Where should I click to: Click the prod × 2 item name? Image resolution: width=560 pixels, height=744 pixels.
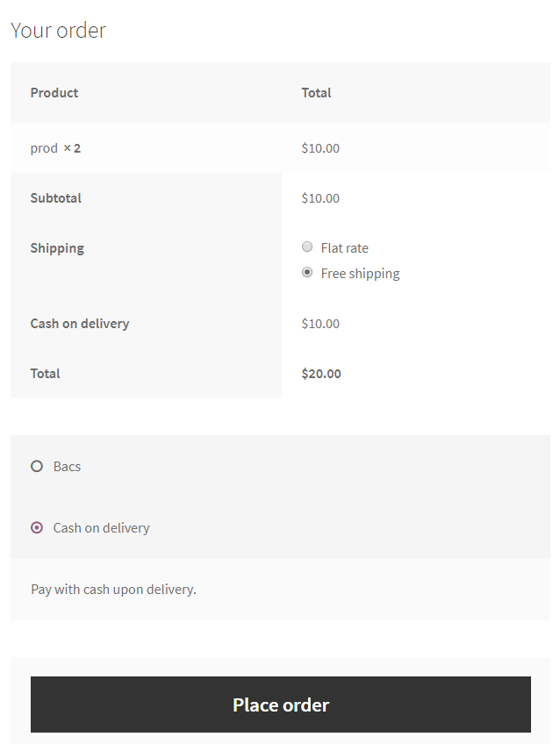pyautogui.click(x=55, y=148)
